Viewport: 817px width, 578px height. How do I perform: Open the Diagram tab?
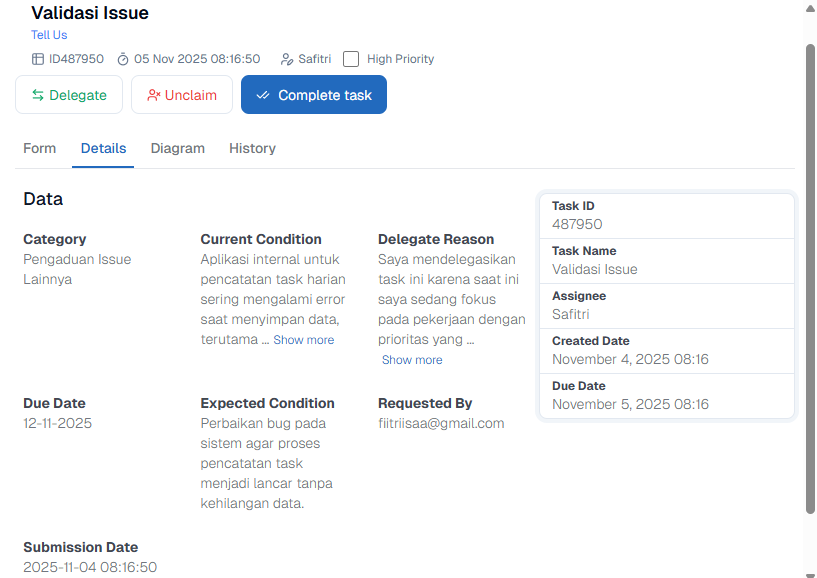click(178, 148)
